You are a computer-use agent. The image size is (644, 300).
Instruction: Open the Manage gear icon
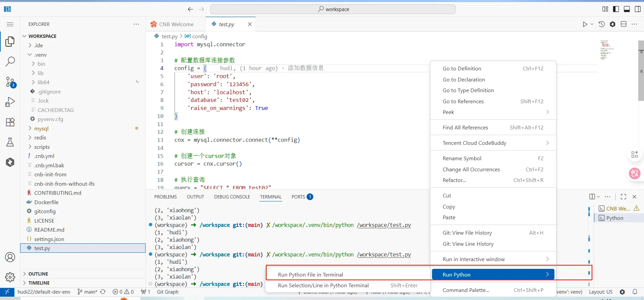tap(10, 277)
